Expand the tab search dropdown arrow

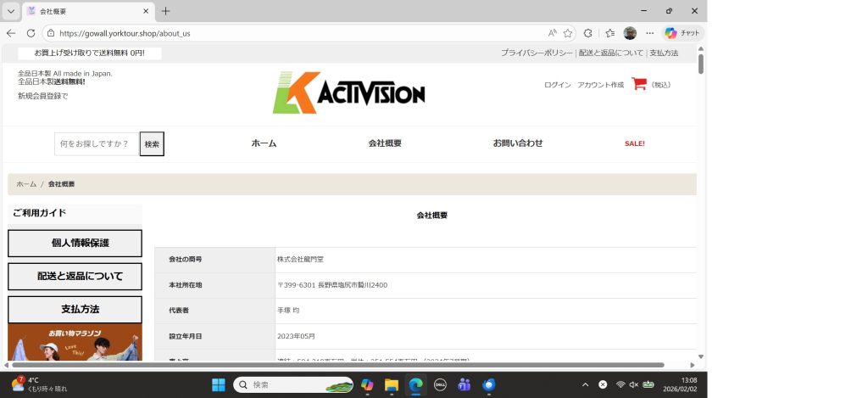tap(11, 11)
